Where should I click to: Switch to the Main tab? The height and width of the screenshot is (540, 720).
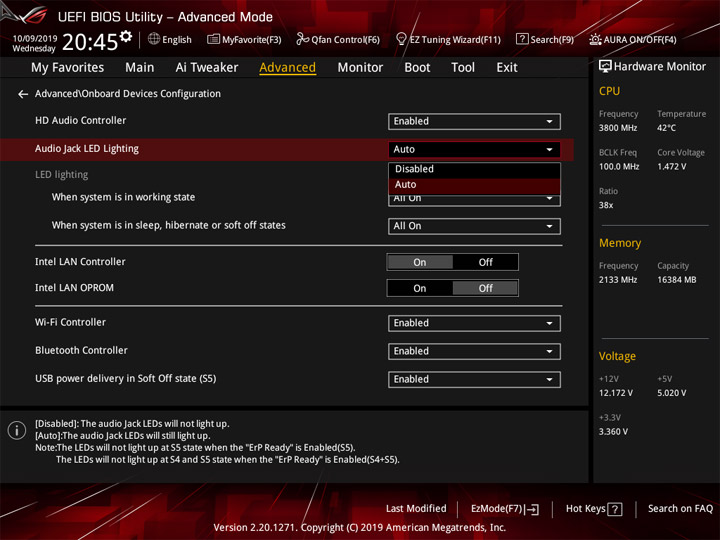140,68
